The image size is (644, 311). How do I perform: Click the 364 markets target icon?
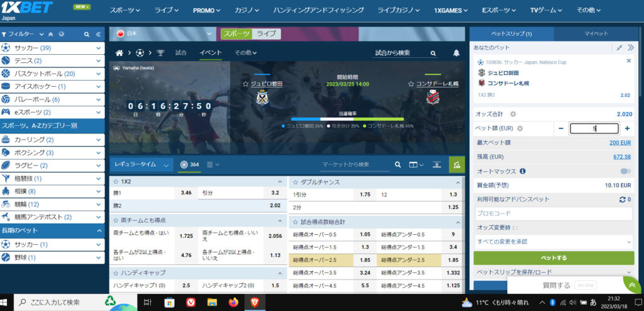184,164
